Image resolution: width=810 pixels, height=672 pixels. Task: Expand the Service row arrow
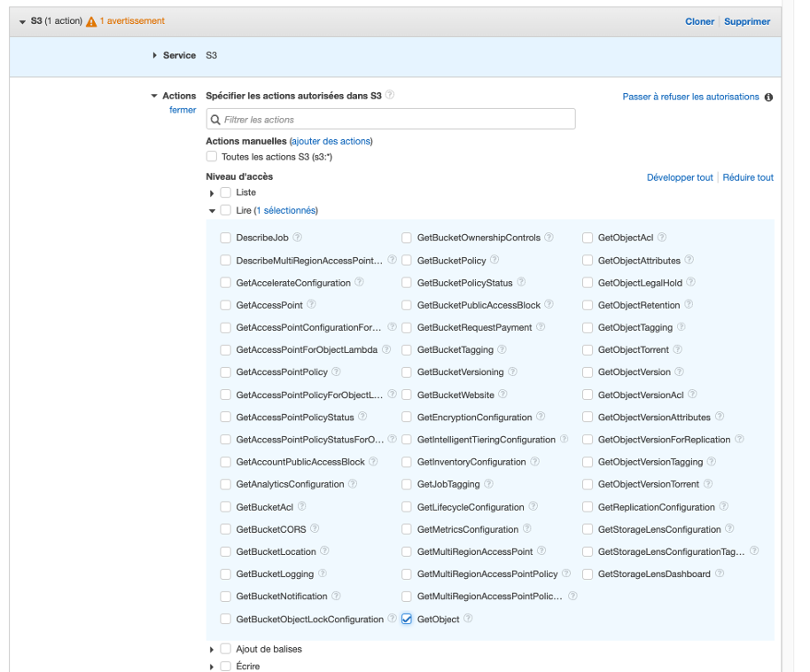(154, 55)
